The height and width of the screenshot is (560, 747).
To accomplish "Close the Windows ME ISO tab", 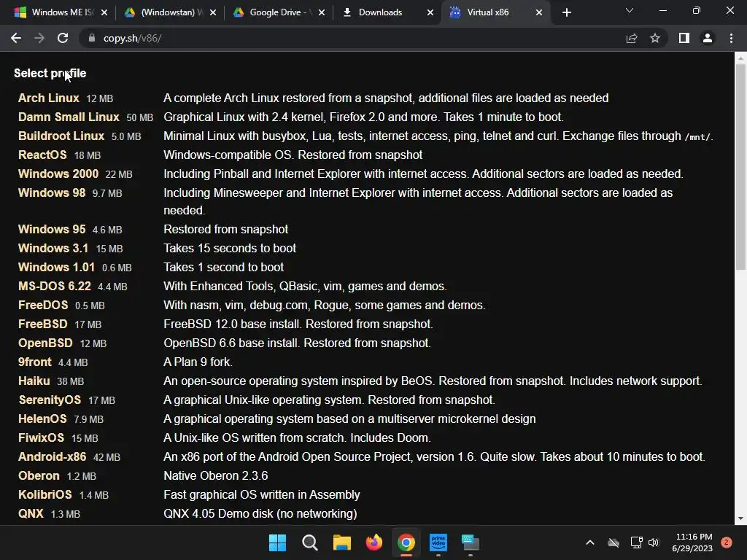I will [x=104, y=12].
